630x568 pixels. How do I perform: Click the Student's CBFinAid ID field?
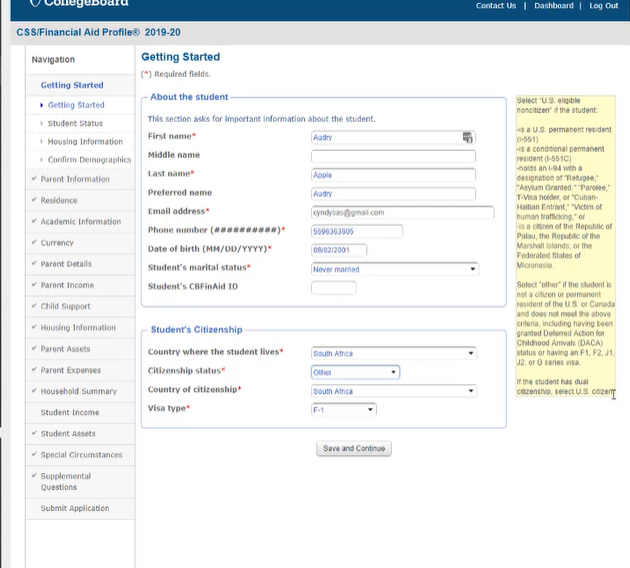(333, 288)
